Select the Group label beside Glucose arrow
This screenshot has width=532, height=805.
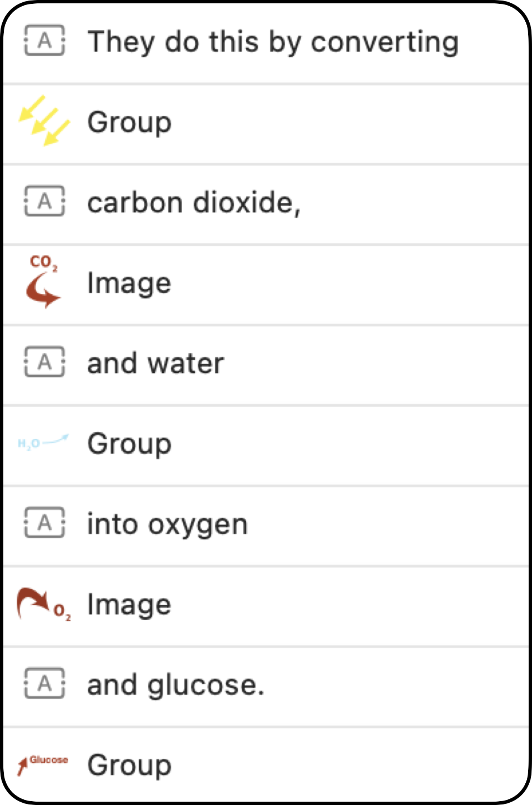click(129, 765)
